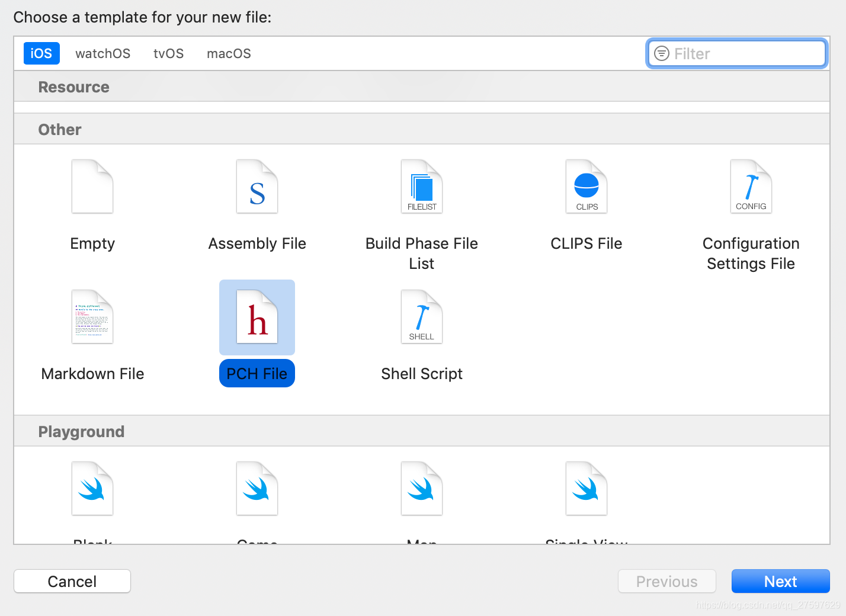Click the Previous button

[667, 581]
